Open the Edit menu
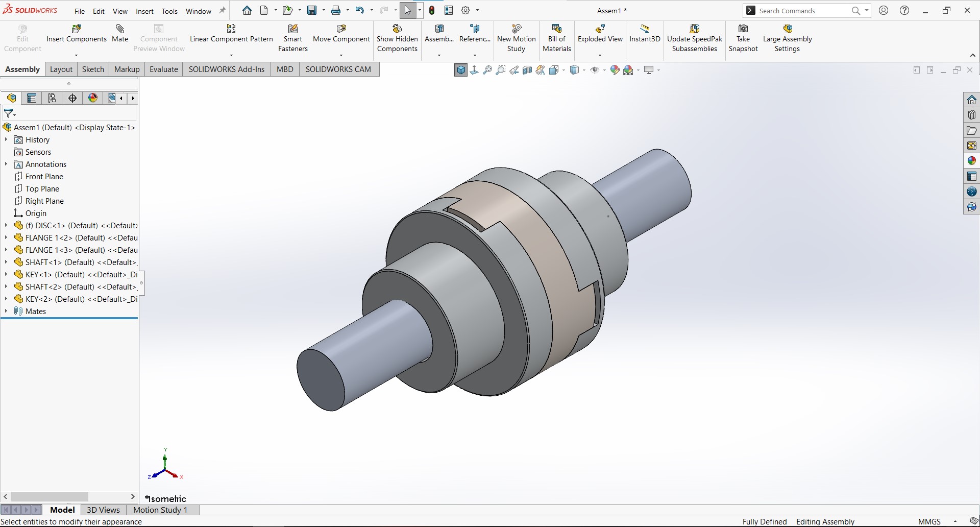The width and height of the screenshot is (980, 527). (99, 11)
